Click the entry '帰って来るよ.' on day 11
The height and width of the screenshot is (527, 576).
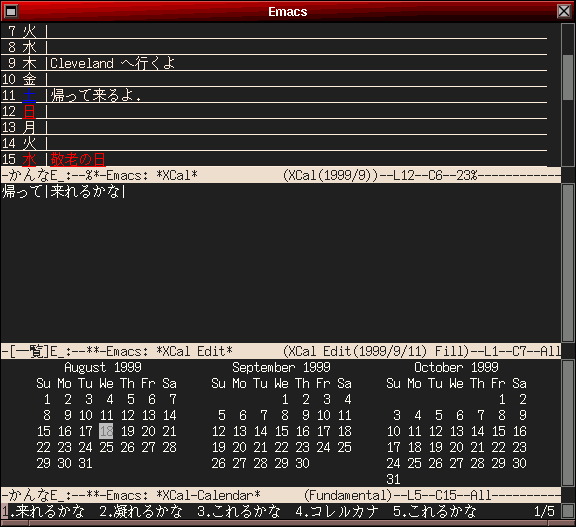click(x=96, y=95)
